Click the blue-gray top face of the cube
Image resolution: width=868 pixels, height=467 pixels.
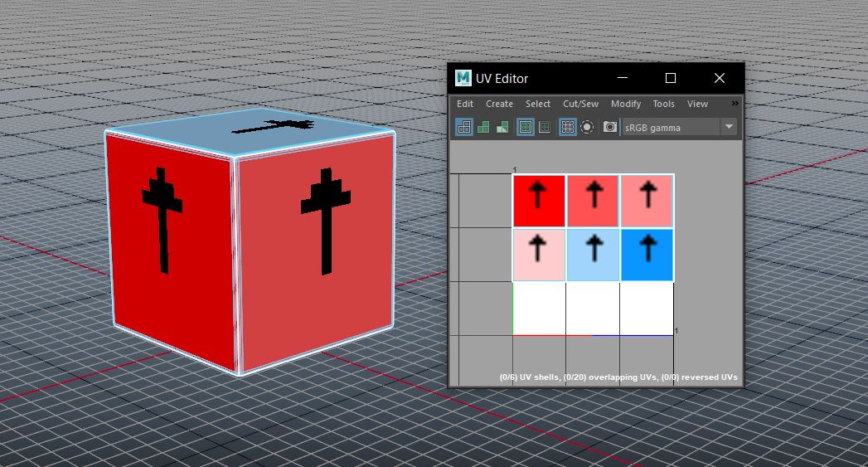click(x=249, y=132)
